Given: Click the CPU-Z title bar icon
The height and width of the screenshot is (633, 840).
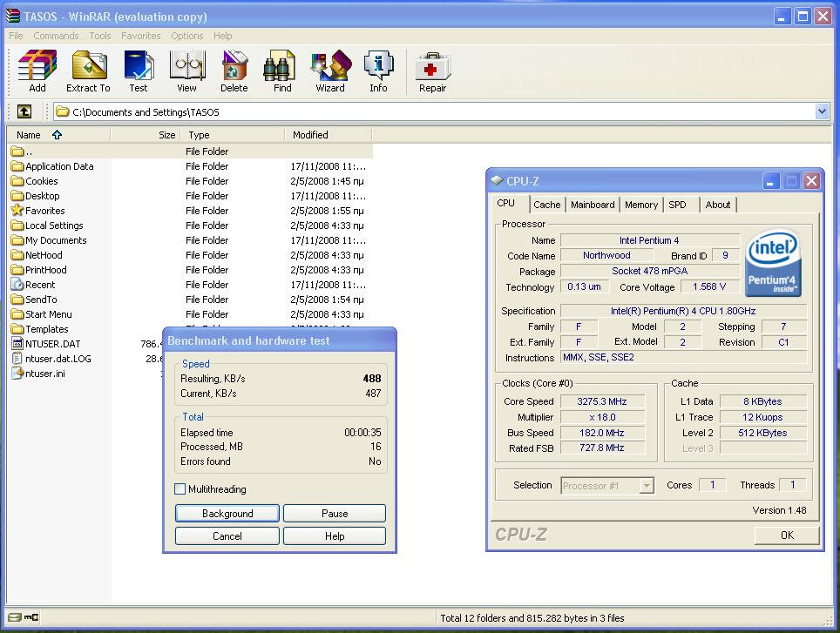Looking at the screenshot, I should [497, 180].
